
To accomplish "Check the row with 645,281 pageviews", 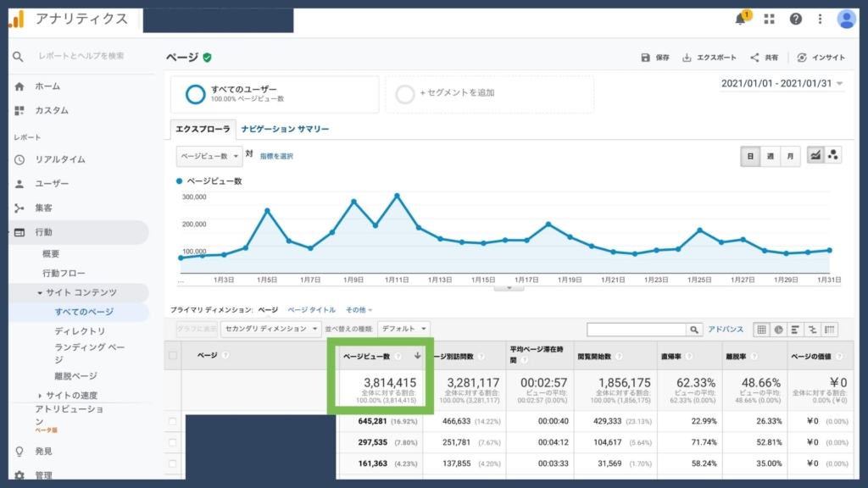I will coord(173,422).
